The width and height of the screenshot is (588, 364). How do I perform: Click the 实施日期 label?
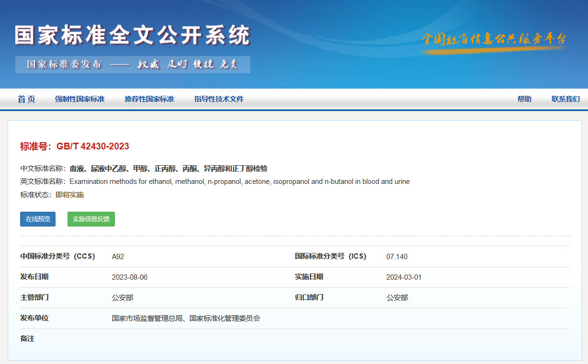point(309,277)
